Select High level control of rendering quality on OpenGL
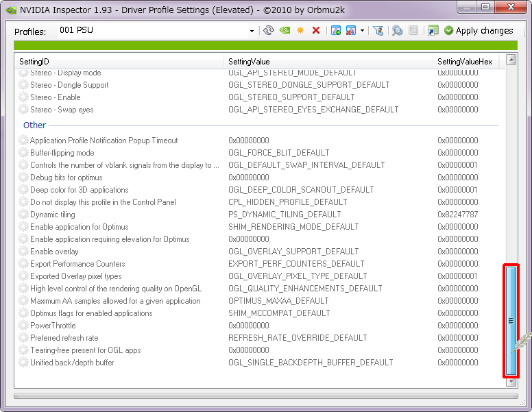Image resolution: width=532 pixels, height=412 pixels. tap(258, 289)
